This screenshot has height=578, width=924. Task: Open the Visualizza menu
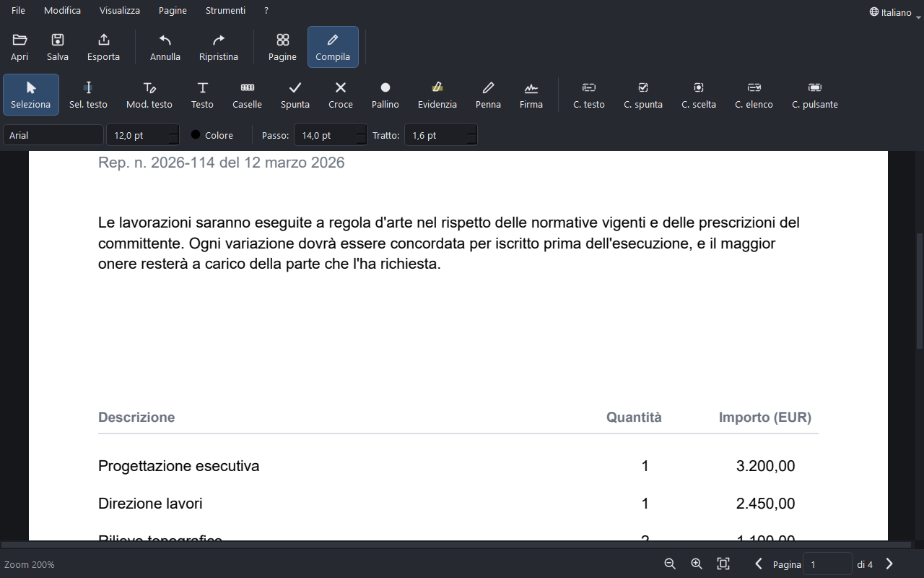pos(120,11)
